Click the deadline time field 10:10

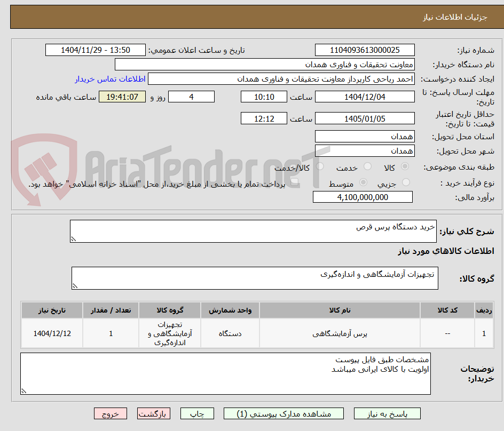pos(264,97)
